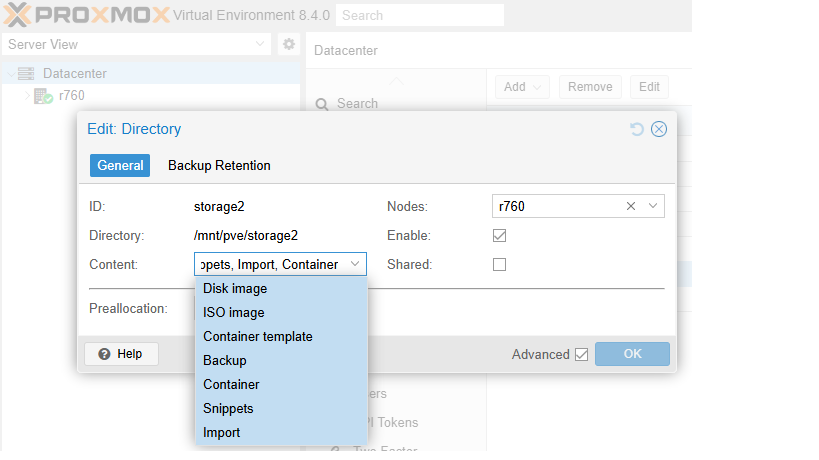The image size is (819, 460).
Task: Toggle the Advanced checkbox
Action: pyautogui.click(x=581, y=354)
